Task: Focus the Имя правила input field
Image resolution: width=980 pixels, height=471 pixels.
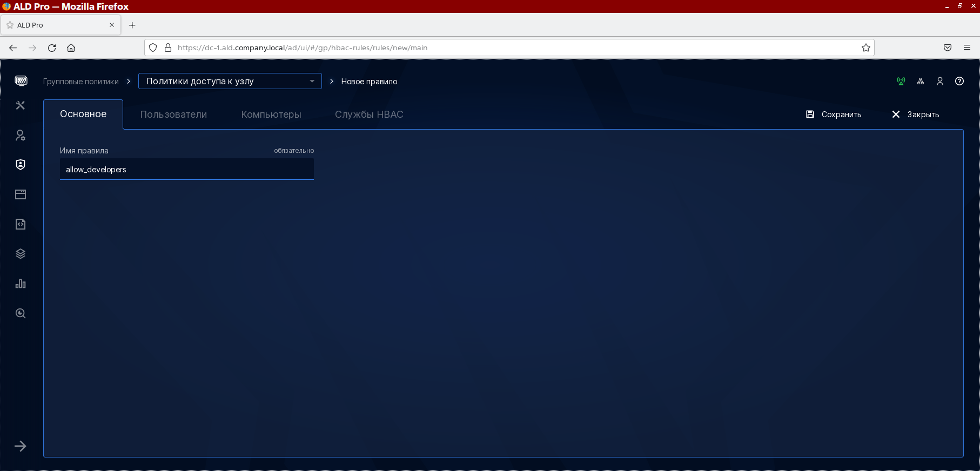Action: tap(187, 169)
